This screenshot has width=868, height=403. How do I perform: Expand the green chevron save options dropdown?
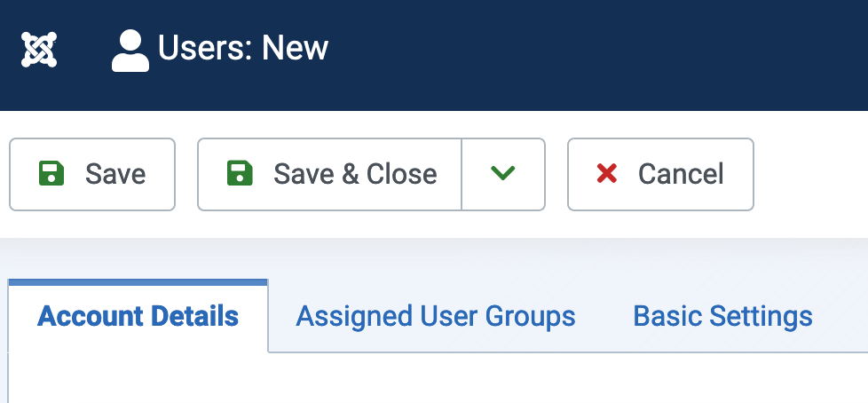503,174
